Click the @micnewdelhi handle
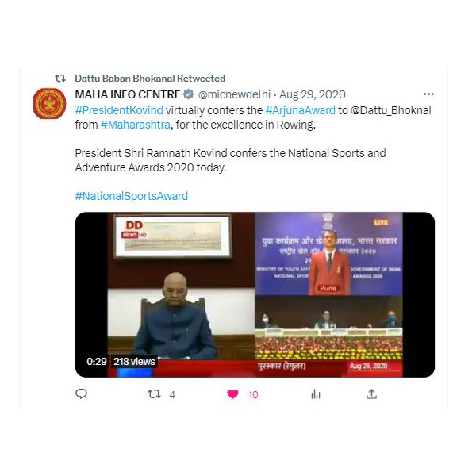The image size is (476, 476). pos(234,94)
